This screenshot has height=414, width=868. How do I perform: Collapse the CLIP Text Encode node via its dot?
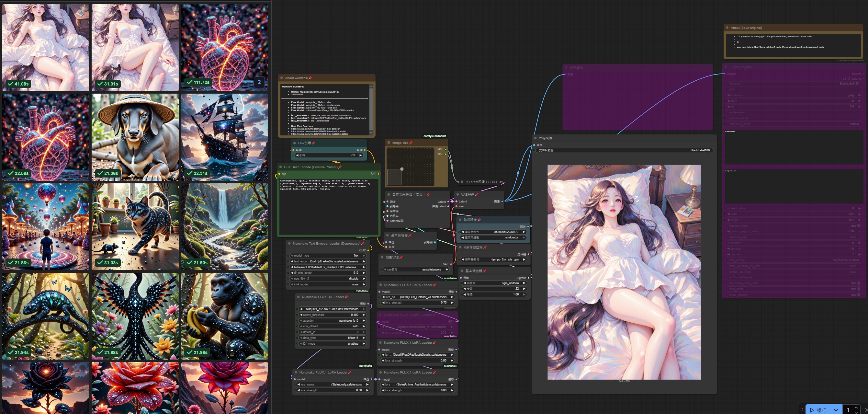click(x=280, y=167)
